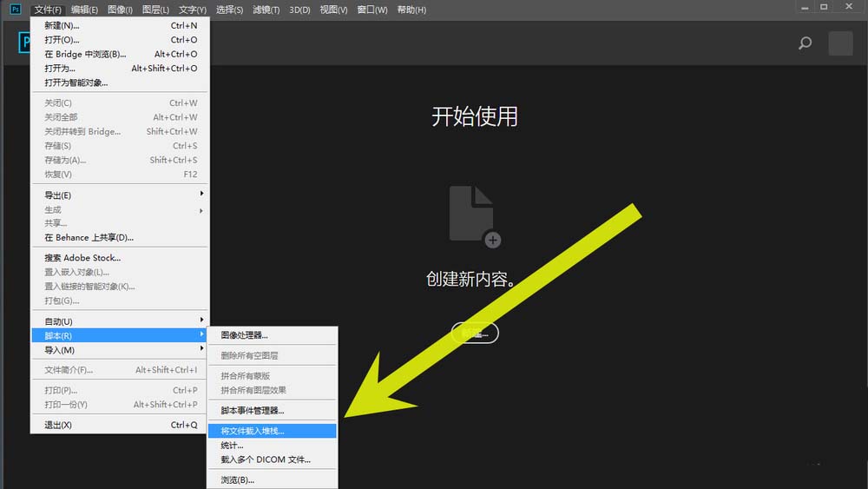Choose 打开(O)... menu entry
Screen dimensions: 868x489
point(120,40)
